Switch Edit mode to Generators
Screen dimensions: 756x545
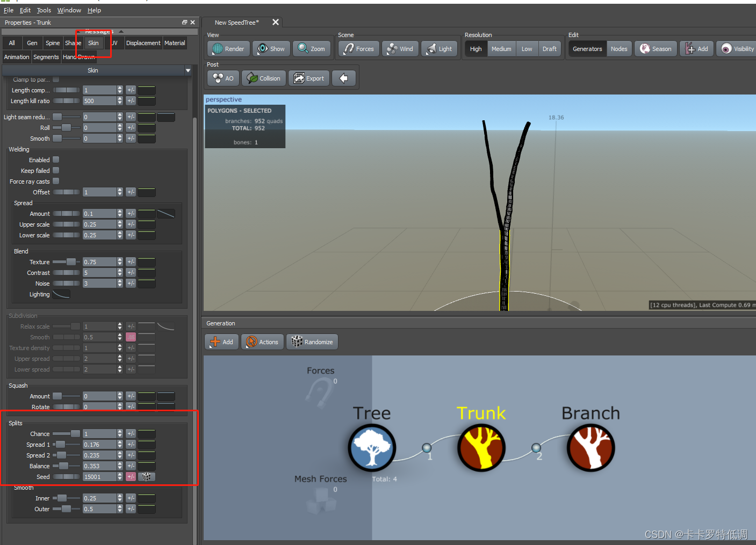click(x=587, y=49)
